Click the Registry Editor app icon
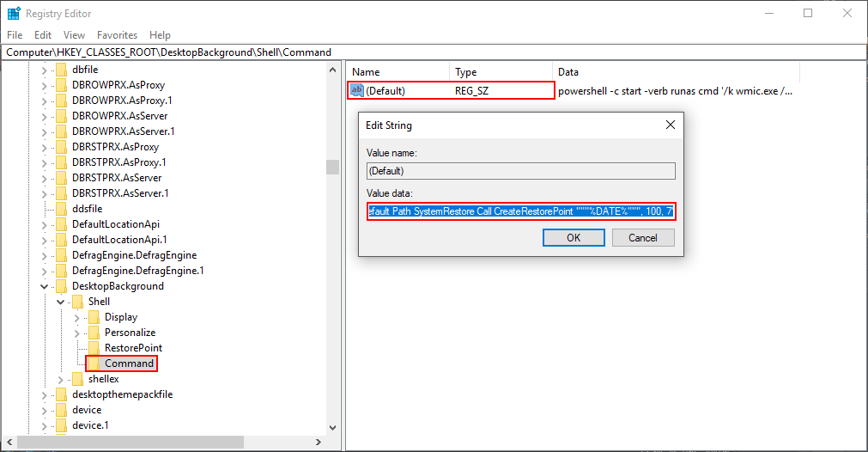This screenshot has height=452, width=868. (x=14, y=13)
